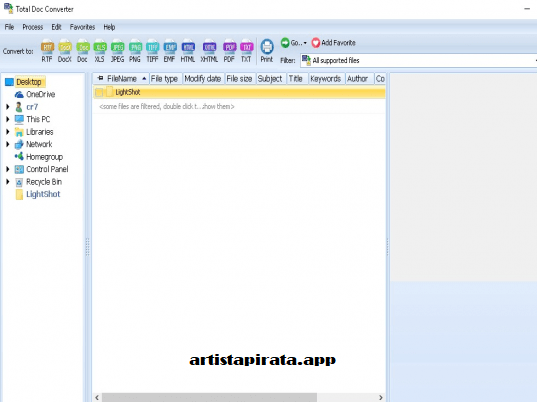Click Add Favorite heart button
This screenshot has height=402, width=537.
(334, 43)
